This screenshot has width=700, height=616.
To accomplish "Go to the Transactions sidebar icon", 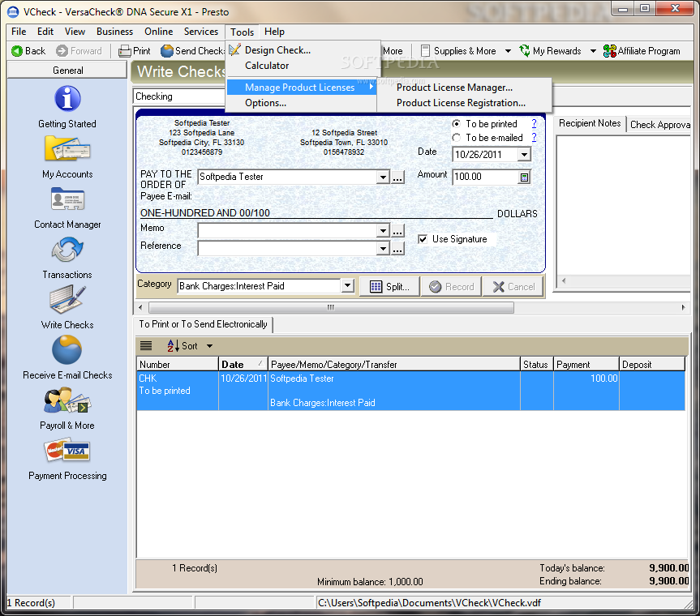I will click(67, 250).
